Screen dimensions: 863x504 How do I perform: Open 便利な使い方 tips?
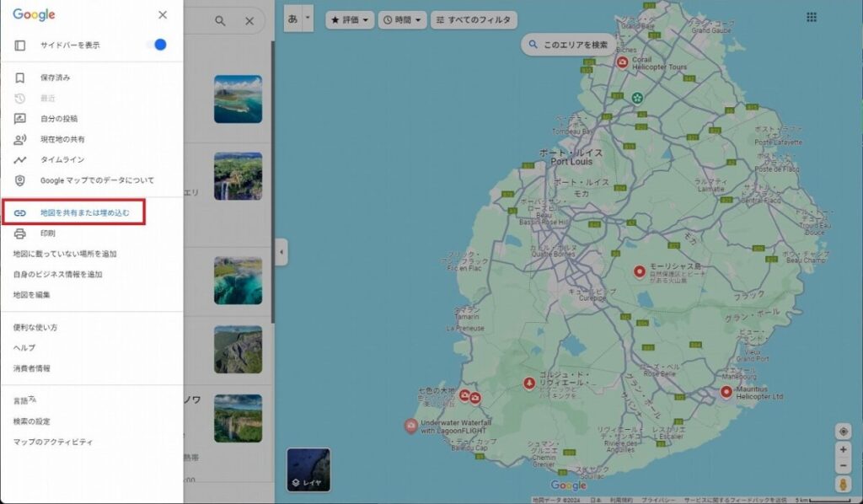tap(35, 327)
